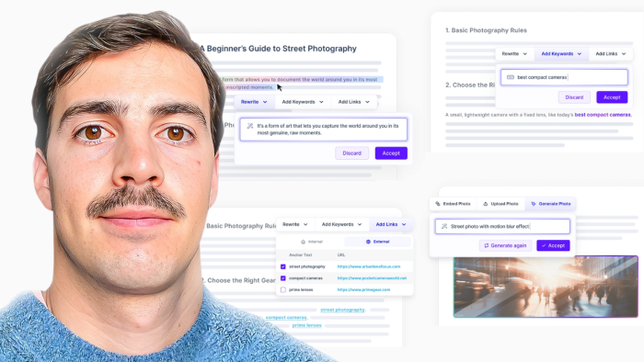This screenshot has width=644, height=362.
Task: Click Generate again button
Action: pyautogui.click(x=505, y=245)
